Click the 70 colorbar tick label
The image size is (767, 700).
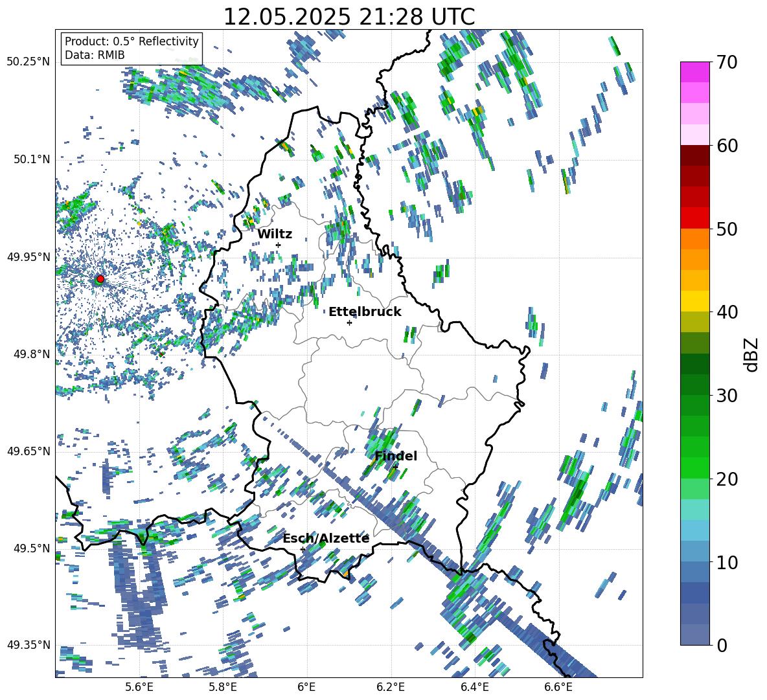tap(727, 63)
